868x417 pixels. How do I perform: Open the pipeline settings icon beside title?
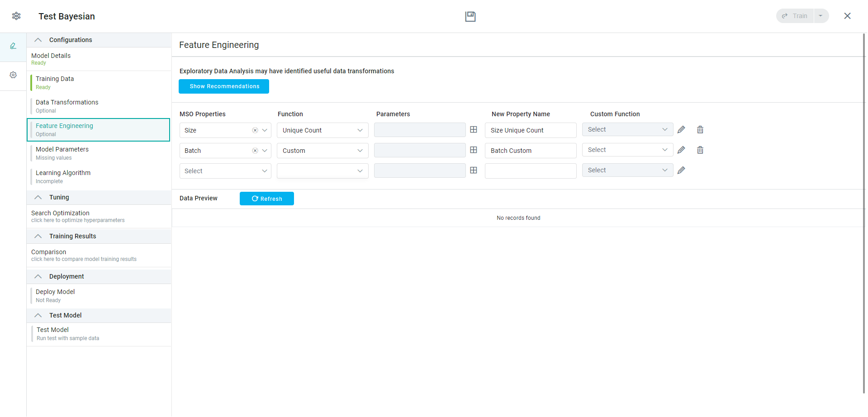[16, 16]
